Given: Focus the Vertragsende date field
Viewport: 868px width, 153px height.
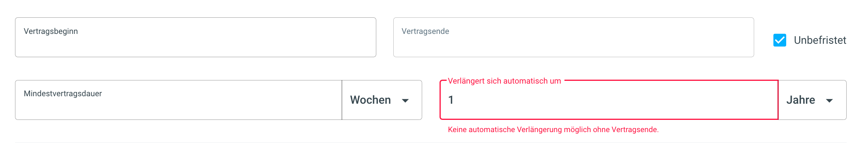Looking at the screenshot, I should pos(574,37).
